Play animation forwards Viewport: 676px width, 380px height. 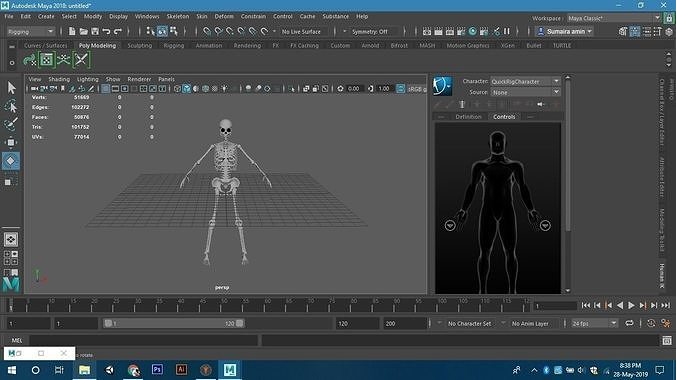click(631, 305)
